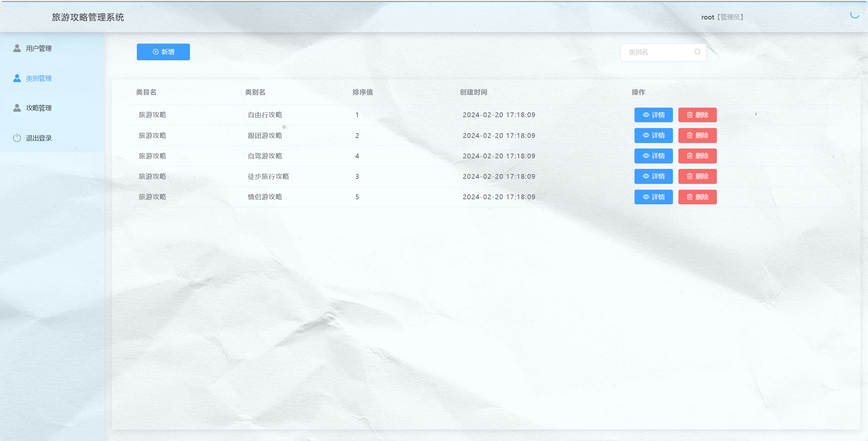This screenshot has width=868, height=441.
Task: Open 攻略管理 menu item
Action: [38, 108]
